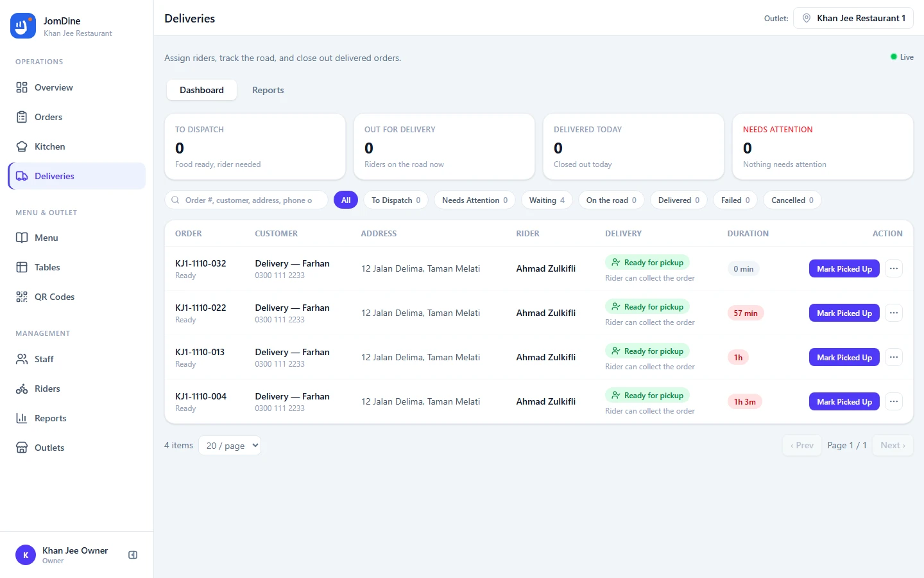
Task: Focus the order search field
Action: pos(246,200)
